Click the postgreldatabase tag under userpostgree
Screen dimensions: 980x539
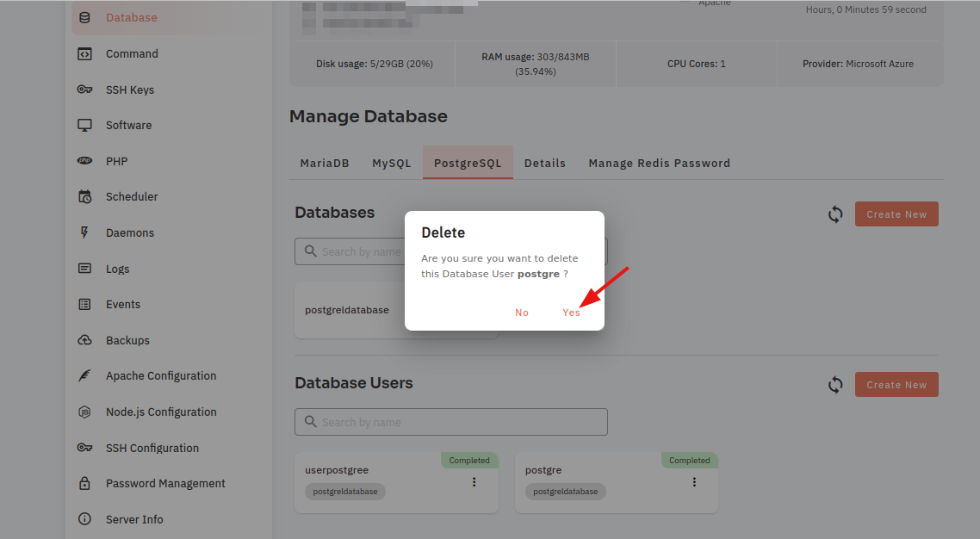[x=345, y=492]
